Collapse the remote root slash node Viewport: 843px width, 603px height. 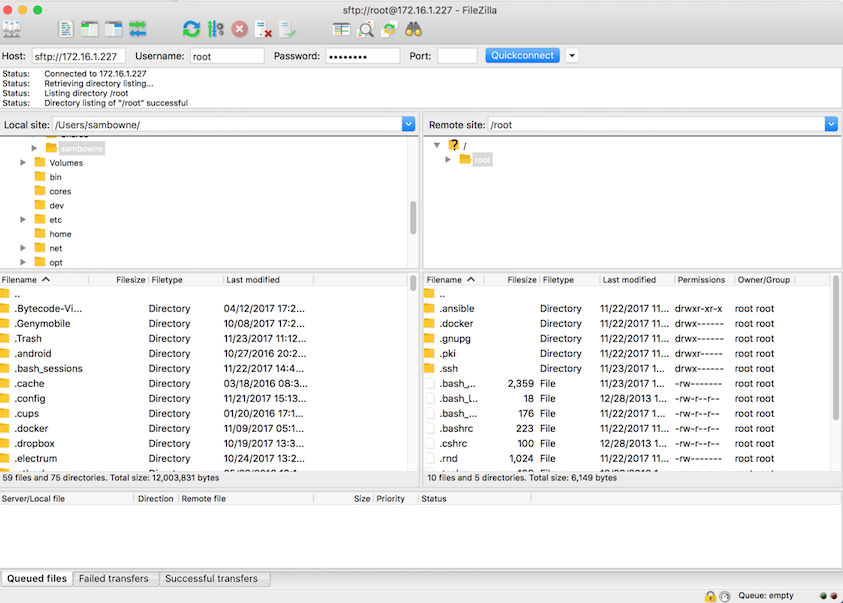click(x=437, y=145)
